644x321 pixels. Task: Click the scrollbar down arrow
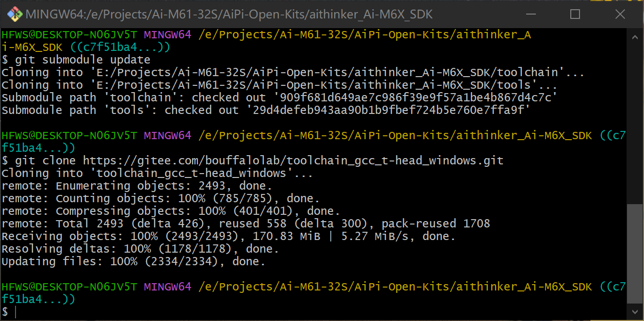tap(634, 311)
